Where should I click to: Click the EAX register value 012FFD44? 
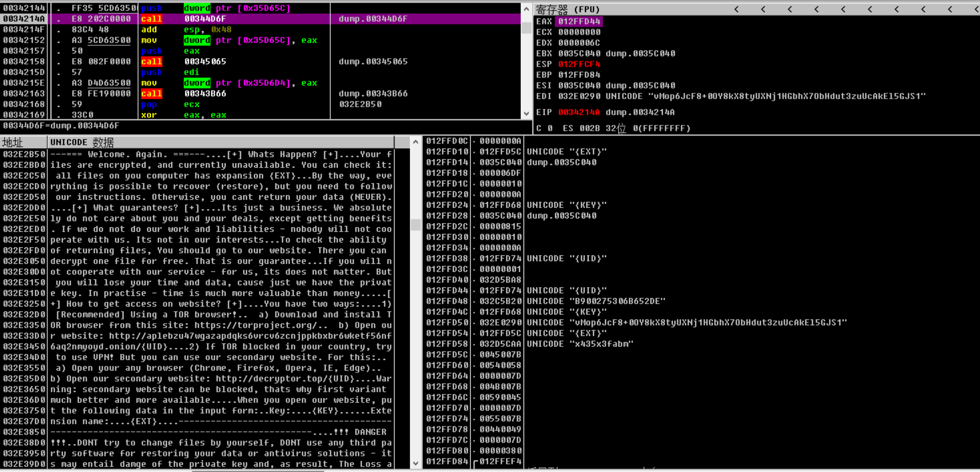tap(579, 21)
